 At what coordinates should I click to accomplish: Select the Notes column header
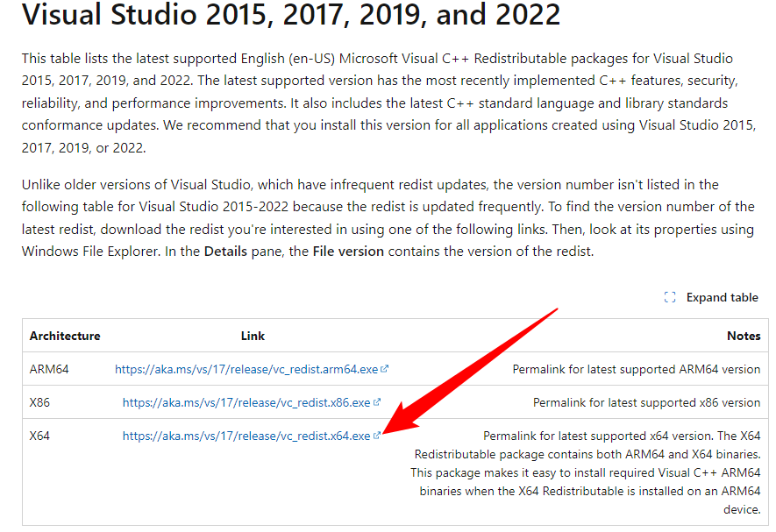(x=743, y=336)
